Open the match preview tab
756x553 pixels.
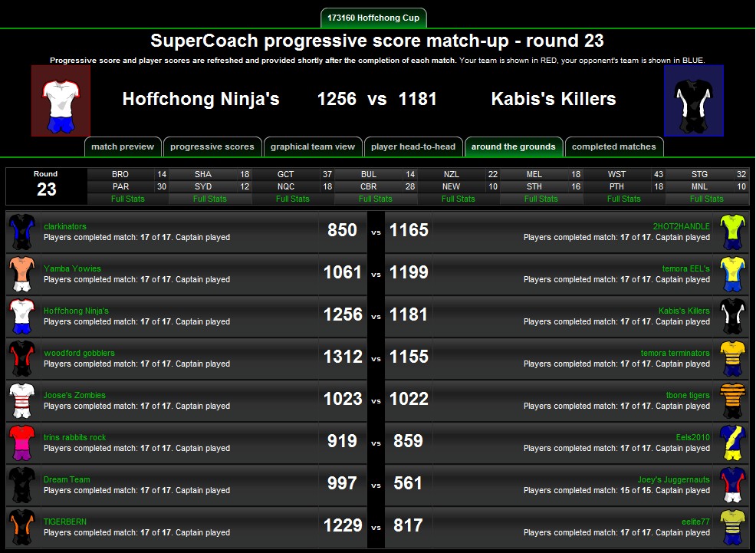(123, 146)
